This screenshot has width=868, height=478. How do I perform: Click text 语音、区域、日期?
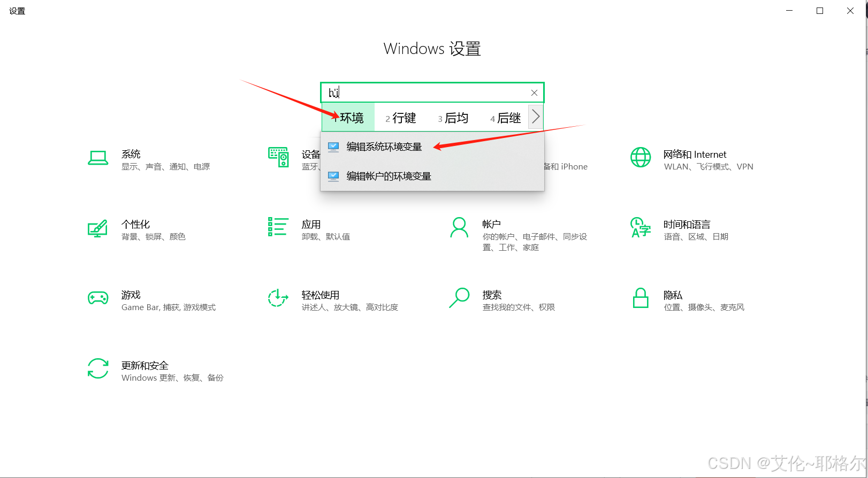pos(696,237)
